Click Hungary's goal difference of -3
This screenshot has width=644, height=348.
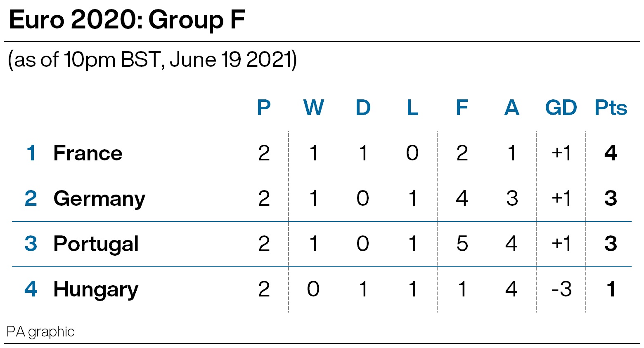(x=561, y=289)
